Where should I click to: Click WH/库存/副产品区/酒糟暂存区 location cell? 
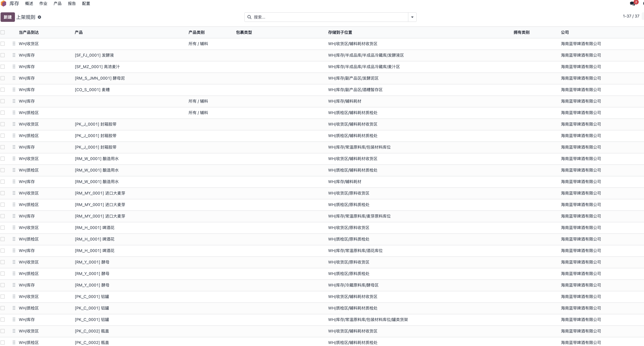pos(355,90)
